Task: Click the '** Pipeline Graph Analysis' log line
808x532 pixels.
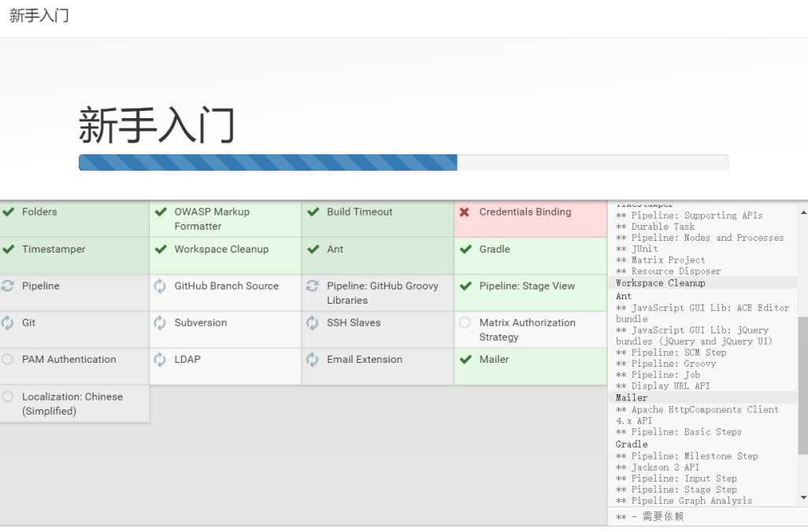Action: (684, 501)
